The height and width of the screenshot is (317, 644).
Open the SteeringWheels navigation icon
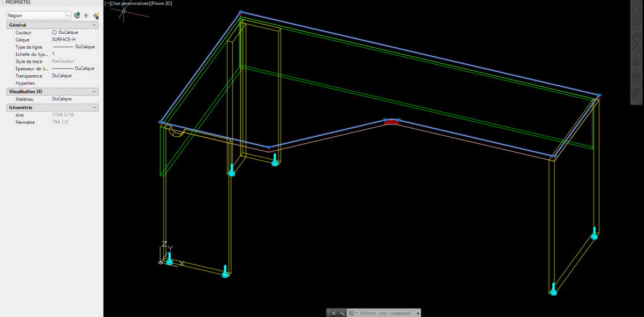point(635,23)
